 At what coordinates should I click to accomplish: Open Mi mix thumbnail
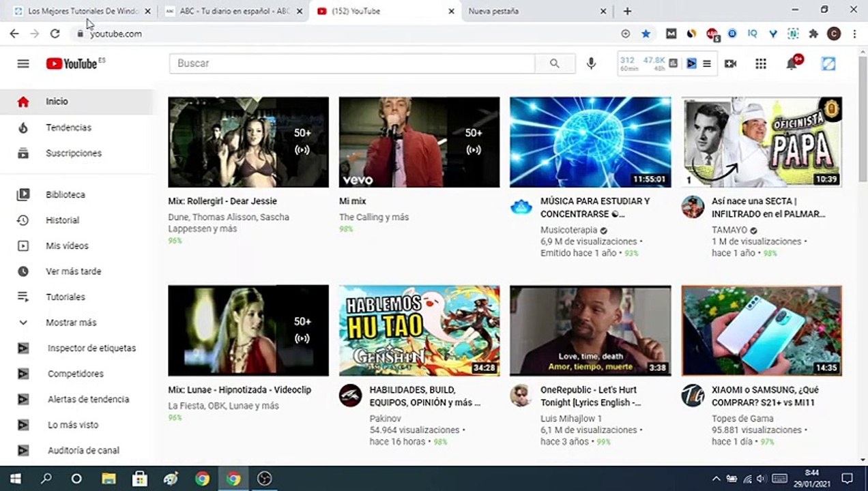419,142
